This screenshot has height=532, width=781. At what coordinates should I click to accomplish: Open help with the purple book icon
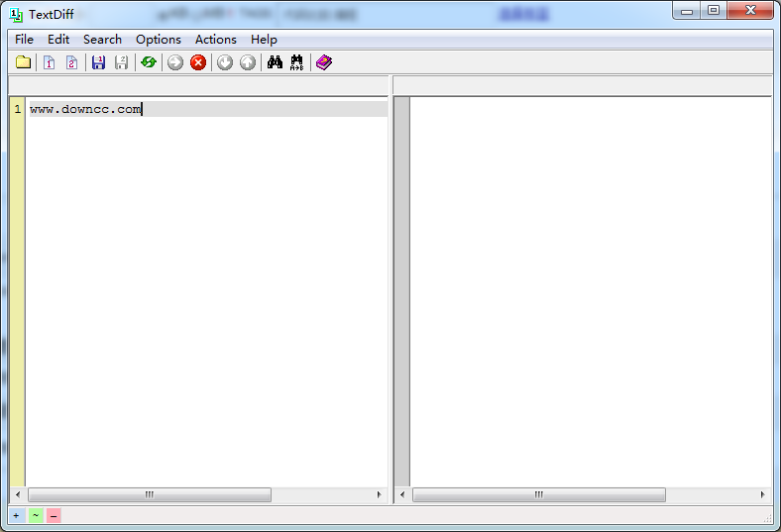[x=324, y=62]
